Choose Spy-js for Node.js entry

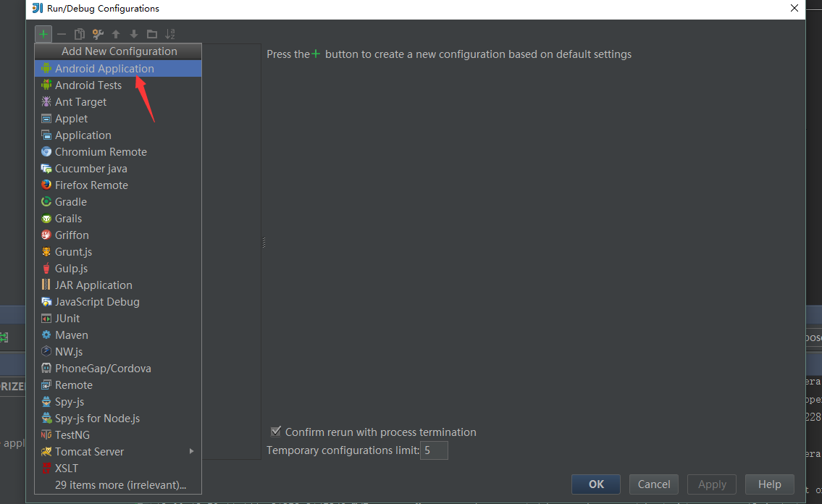(118, 418)
